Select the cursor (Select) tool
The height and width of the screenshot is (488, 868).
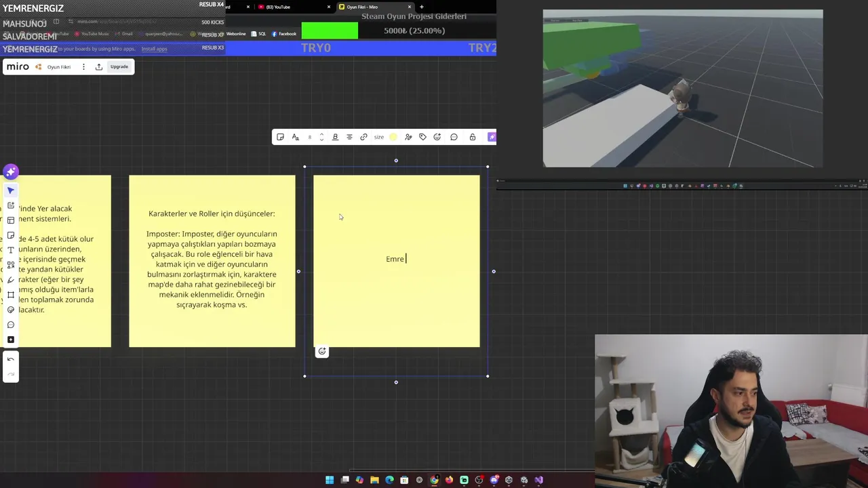pos(10,190)
